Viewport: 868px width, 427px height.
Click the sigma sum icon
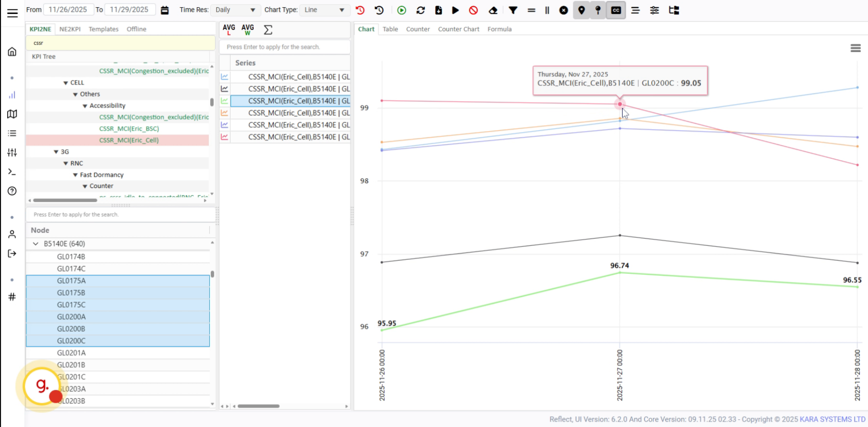[x=268, y=30]
